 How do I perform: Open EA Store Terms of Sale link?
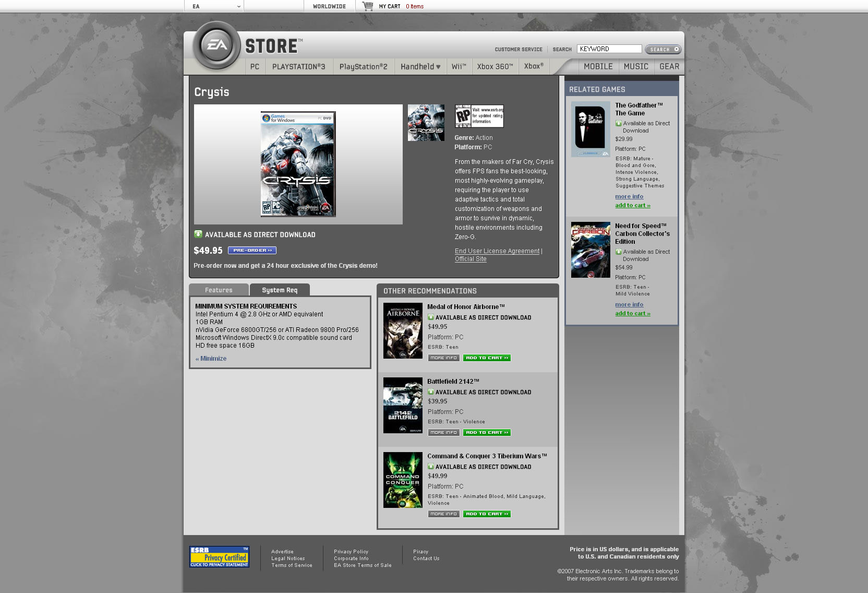pyautogui.click(x=363, y=565)
